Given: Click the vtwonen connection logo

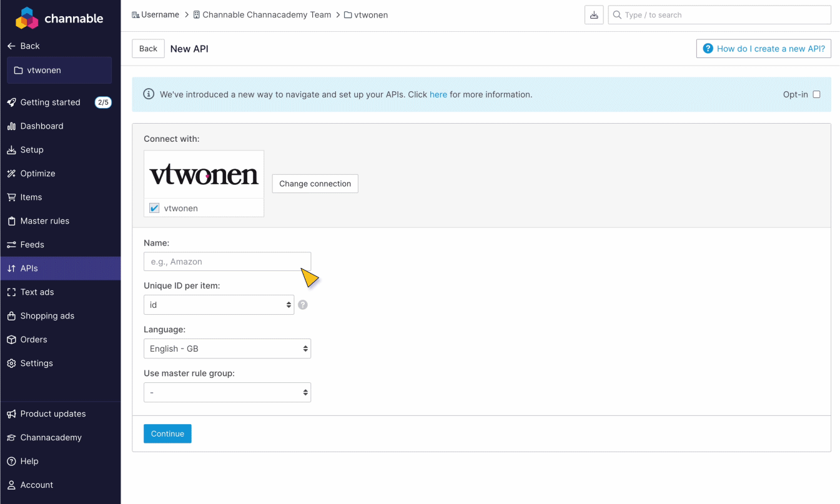Looking at the screenshot, I should click(204, 175).
